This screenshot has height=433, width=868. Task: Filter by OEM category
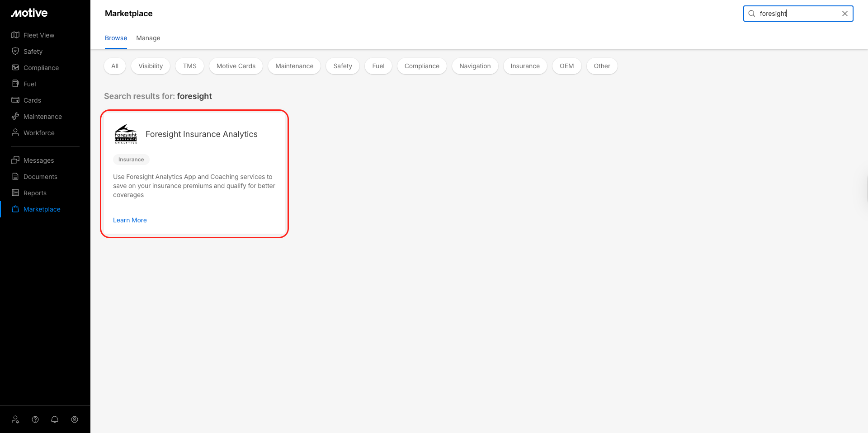(567, 66)
